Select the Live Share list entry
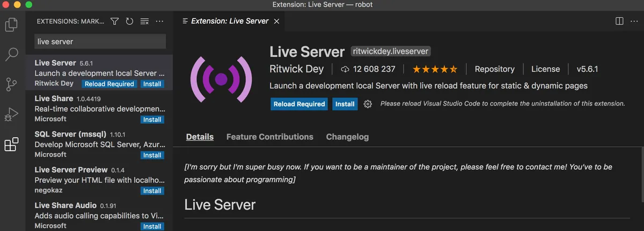Screen dimensions: 644x231 pyautogui.click(x=99, y=108)
